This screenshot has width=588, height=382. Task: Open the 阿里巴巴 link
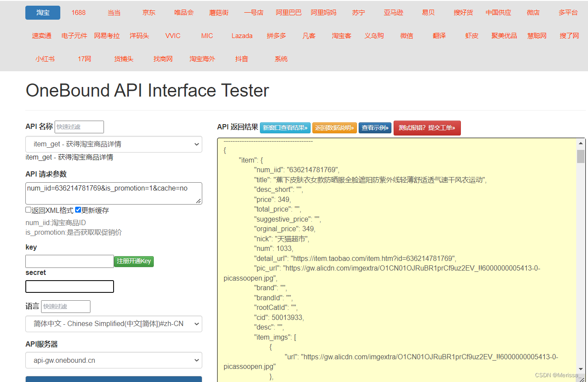point(289,13)
